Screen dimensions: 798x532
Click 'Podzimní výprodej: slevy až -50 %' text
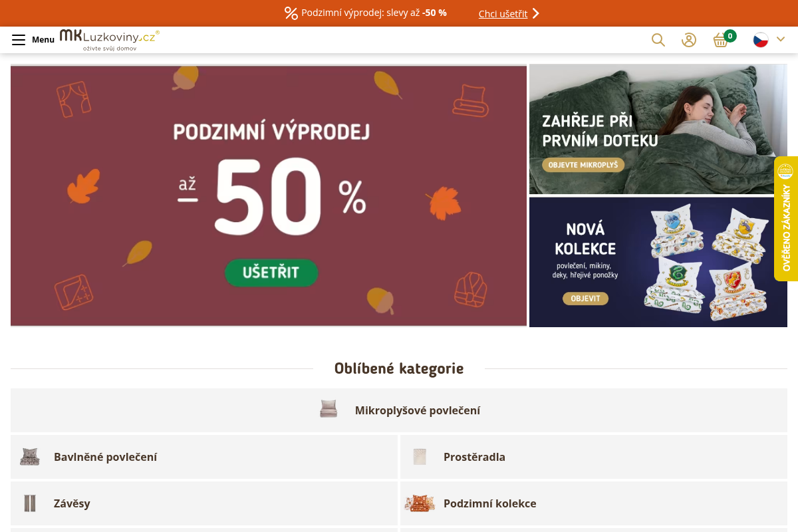coord(374,13)
